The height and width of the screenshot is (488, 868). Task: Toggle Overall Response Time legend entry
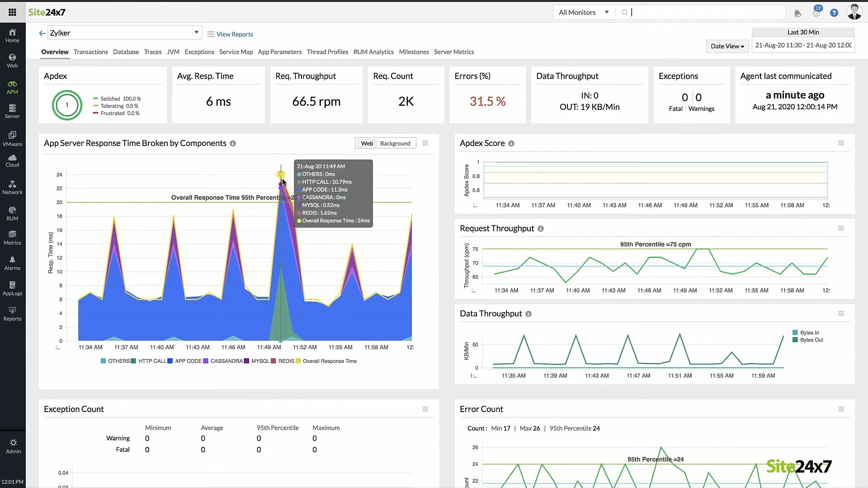coord(326,361)
